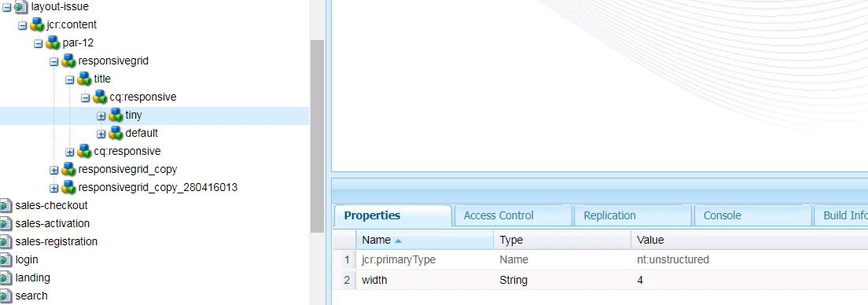Screen dimensions: 868x305
Task: Click the jcr:content node icon
Action: click(x=36, y=25)
